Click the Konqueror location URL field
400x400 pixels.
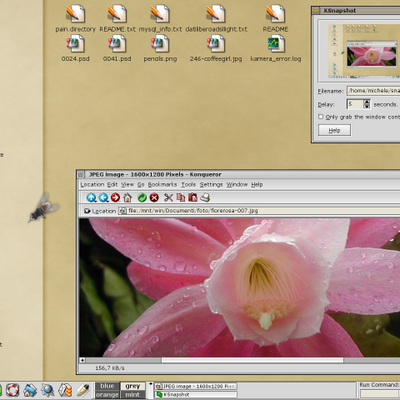pyautogui.click(x=259, y=211)
